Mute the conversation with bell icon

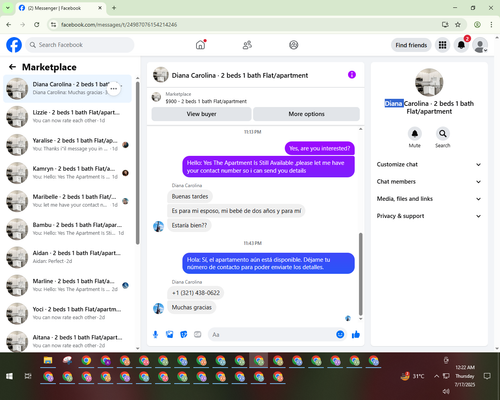[415, 134]
